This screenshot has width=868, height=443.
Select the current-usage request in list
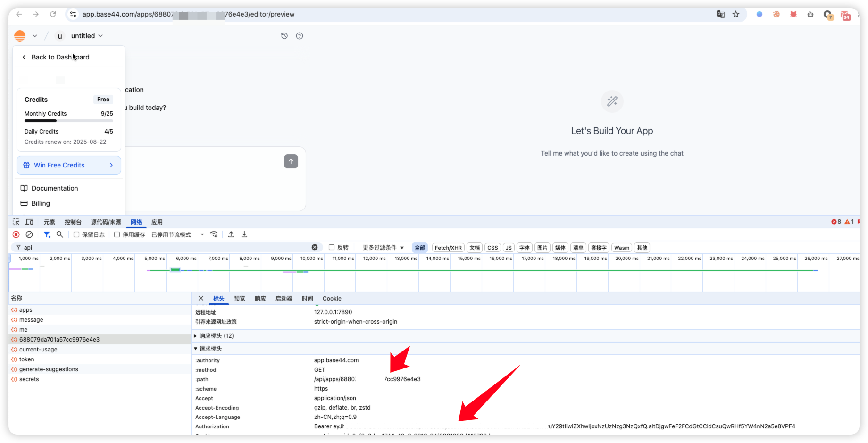38,350
